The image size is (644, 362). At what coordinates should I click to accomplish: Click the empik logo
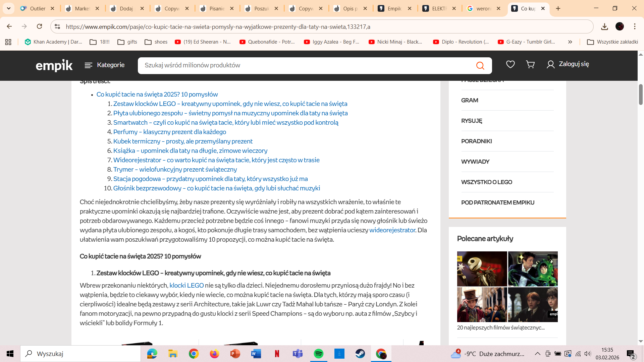54,65
